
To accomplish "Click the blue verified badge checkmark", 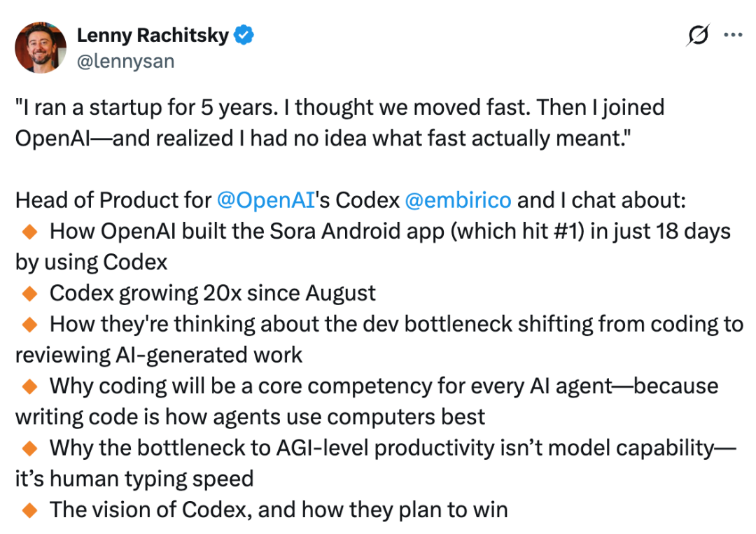I will click(x=244, y=35).
